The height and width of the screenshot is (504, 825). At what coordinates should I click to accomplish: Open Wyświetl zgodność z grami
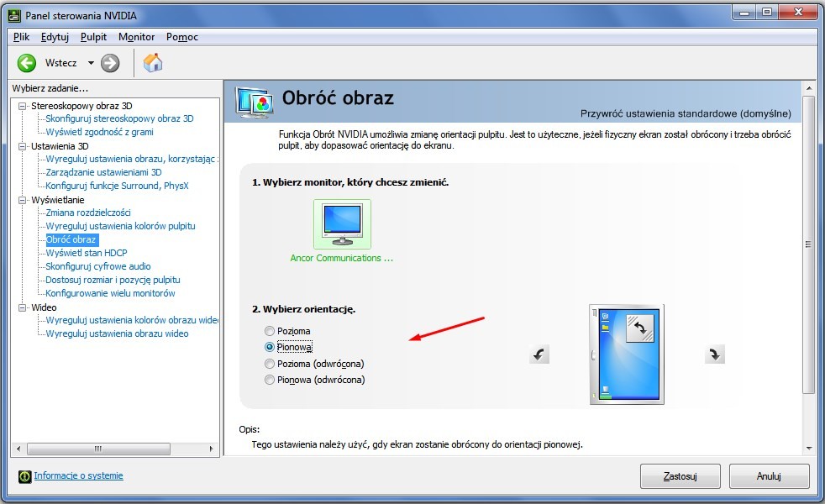[x=99, y=132]
